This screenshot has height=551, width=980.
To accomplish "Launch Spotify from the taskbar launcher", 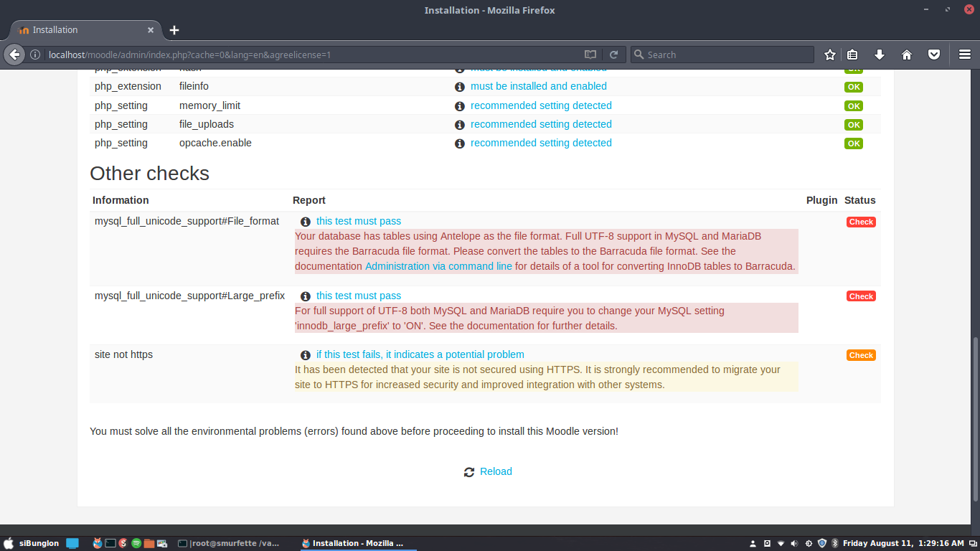I will click(x=136, y=543).
